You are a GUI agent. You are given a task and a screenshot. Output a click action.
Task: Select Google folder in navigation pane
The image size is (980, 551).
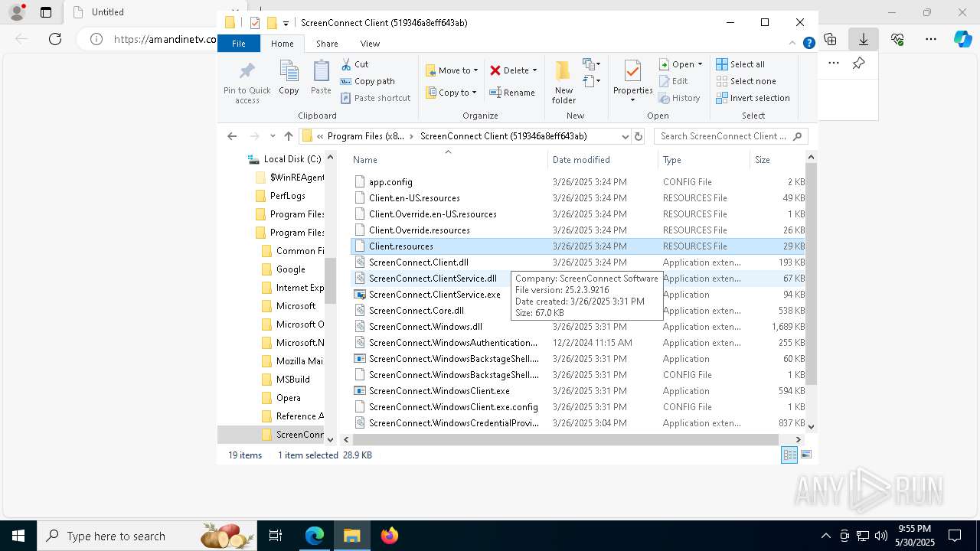(x=283, y=269)
